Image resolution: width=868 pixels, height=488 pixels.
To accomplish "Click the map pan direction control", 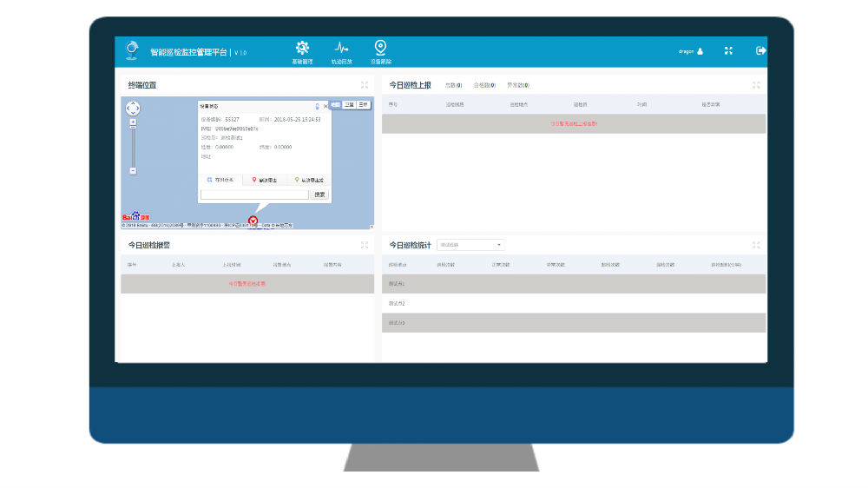I will pyautogui.click(x=133, y=109).
